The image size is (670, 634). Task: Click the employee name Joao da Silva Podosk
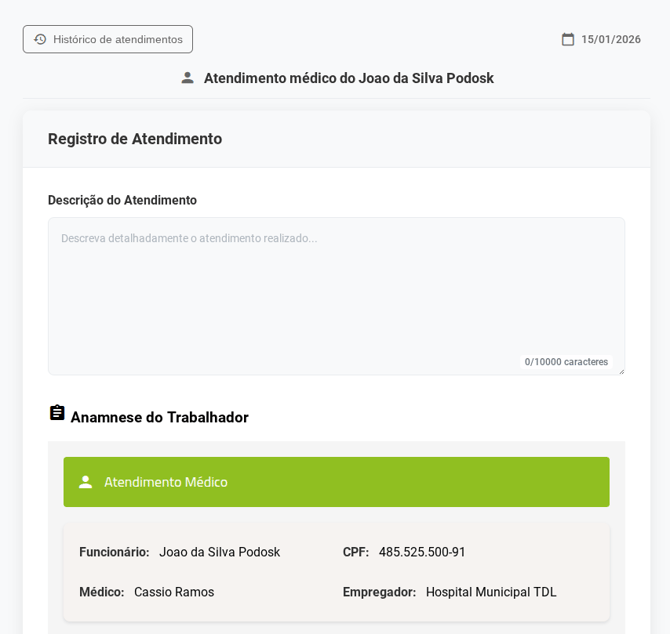219,552
